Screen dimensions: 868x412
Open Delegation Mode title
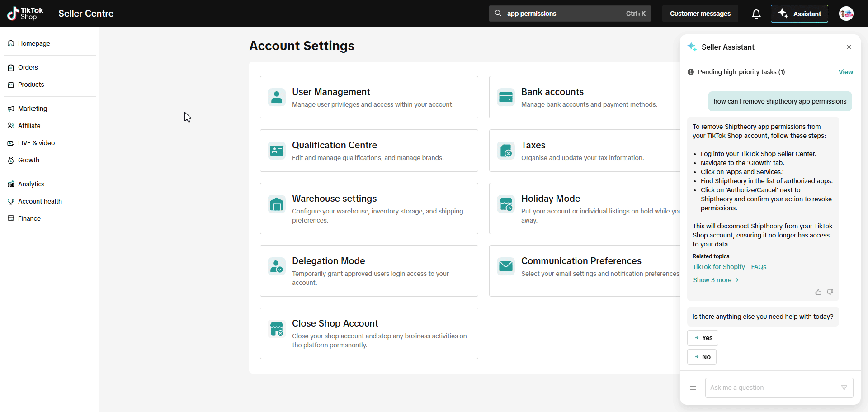tap(329, 261)
